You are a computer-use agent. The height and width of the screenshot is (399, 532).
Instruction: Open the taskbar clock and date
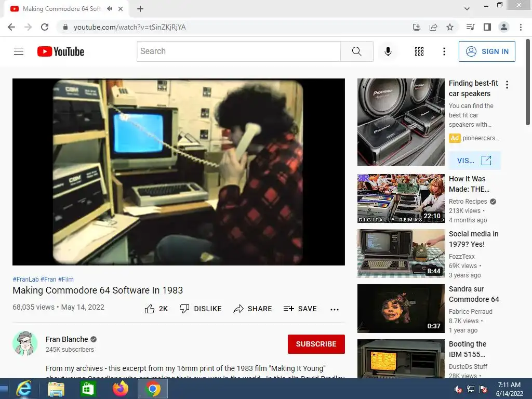click(x=509, y=389)
